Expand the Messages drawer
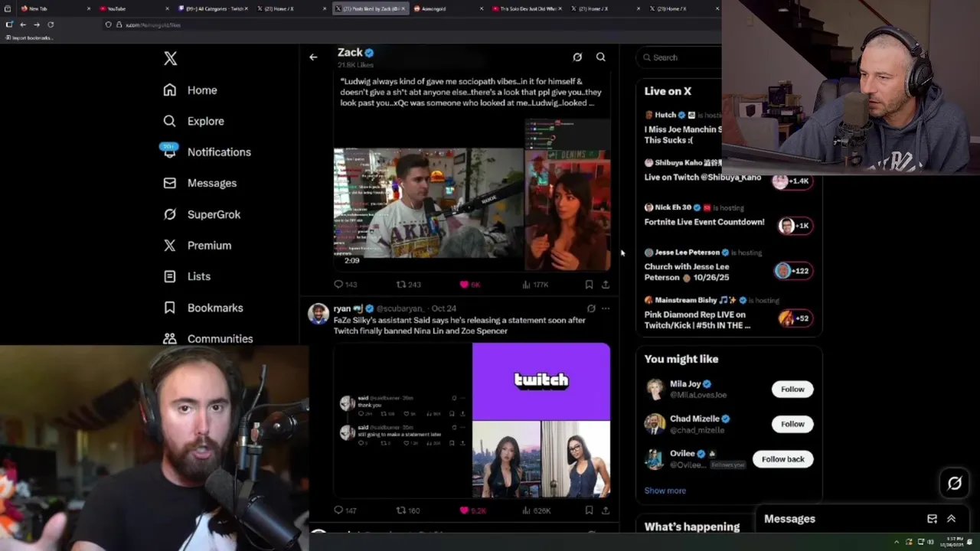 pos(951,519)
